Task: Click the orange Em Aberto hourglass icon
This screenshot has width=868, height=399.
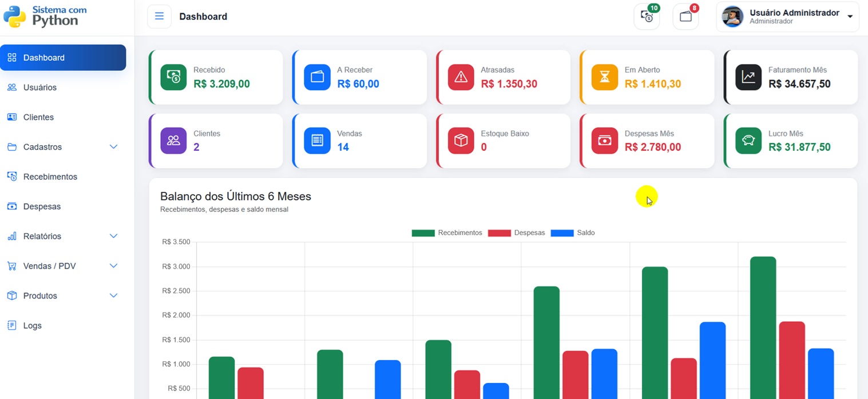Action: pos(605,77)
